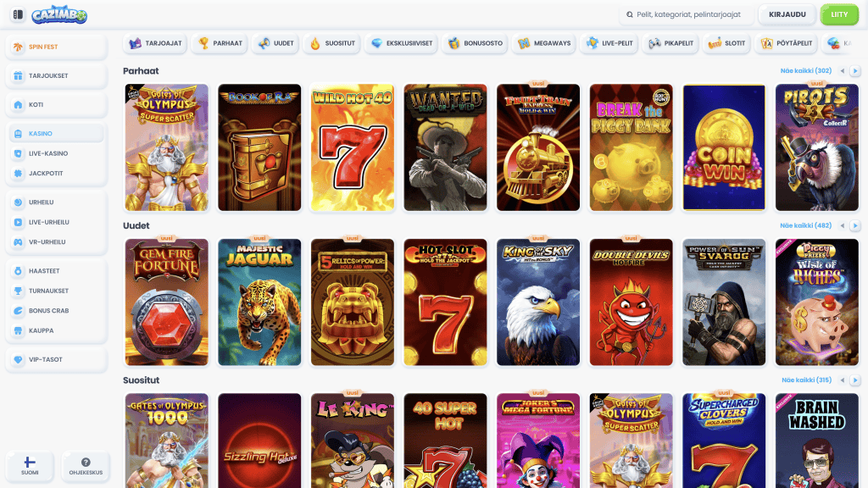Show next games in Parhaat row
The height and width of the screenshot is (488, 868).
click(855, 71)
